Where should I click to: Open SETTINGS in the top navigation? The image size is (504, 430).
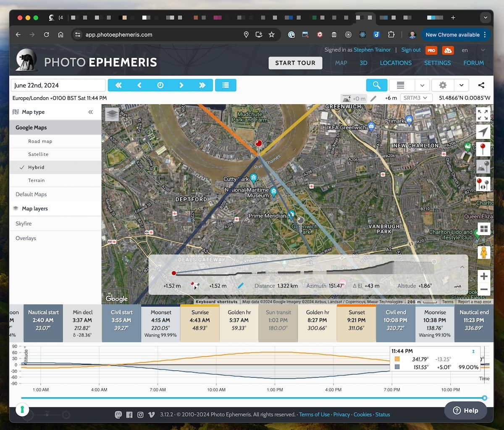pyautogui.click(x=437, y=63)
